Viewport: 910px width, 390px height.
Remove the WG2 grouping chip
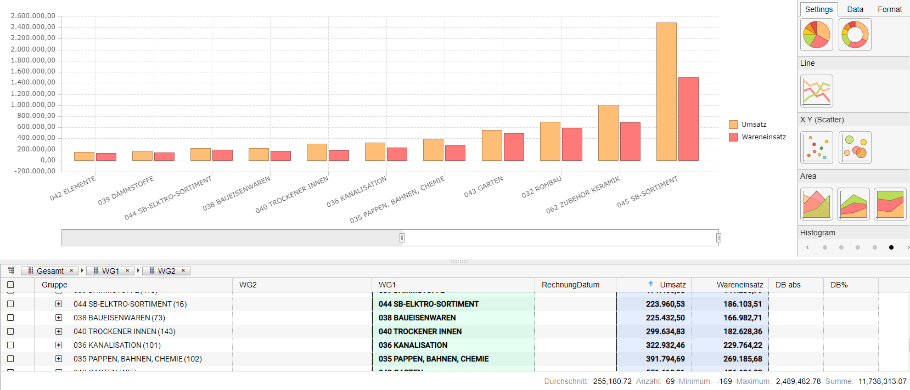coord(183,271)
